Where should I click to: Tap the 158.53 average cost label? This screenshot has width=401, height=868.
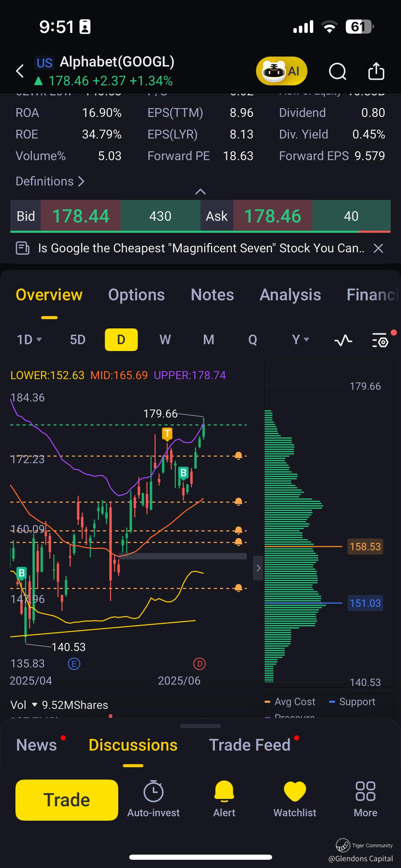pyautogui.click(x=365, y=546)
